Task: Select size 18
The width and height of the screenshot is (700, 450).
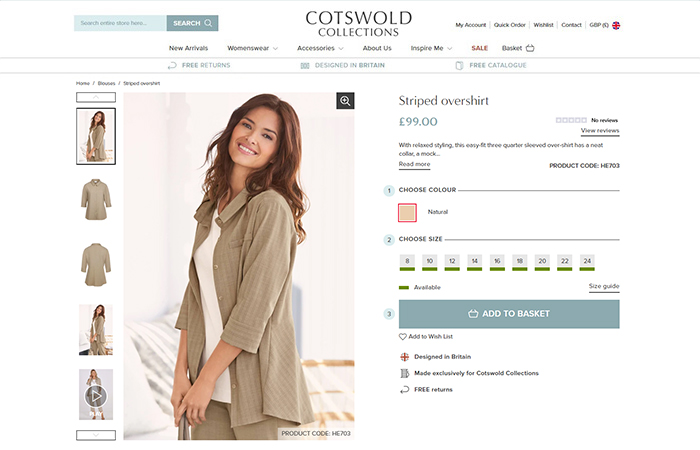Action: [x=520, y=262]
